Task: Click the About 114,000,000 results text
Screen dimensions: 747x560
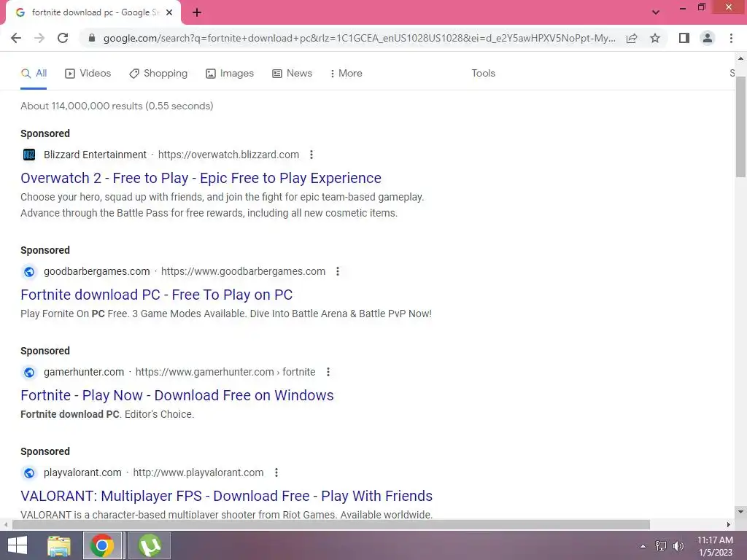Action: point(117,106)
